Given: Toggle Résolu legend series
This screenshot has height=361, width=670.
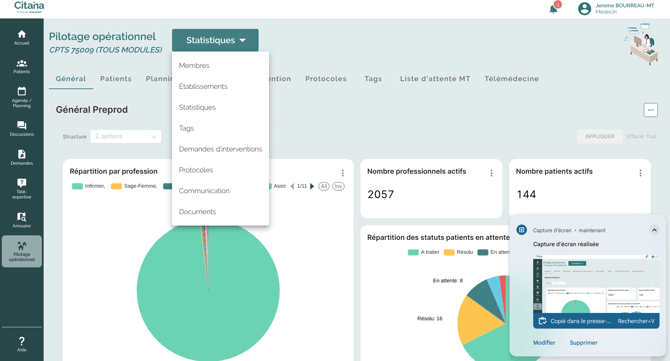Looking at the screenshot, I should pyautogui.click(x=458, y=252).
